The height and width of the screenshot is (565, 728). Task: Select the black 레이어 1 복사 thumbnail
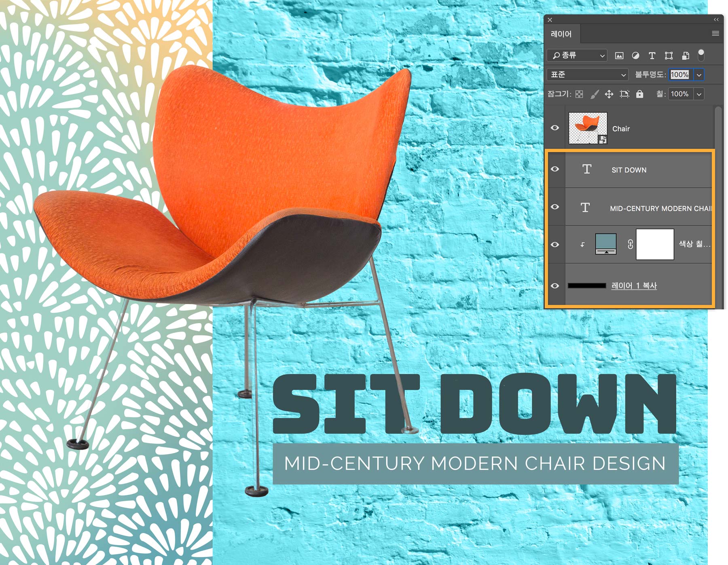pyautogui.click(x=587, y=286)
